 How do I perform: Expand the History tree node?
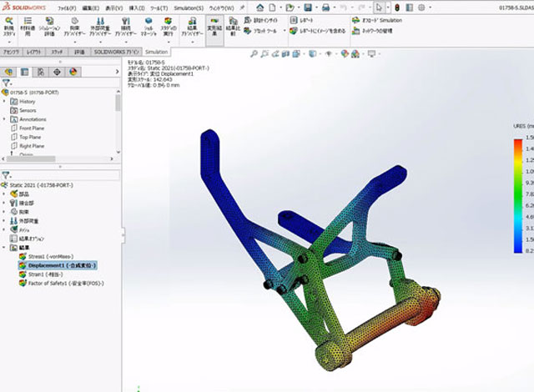(x=4, y=102)
